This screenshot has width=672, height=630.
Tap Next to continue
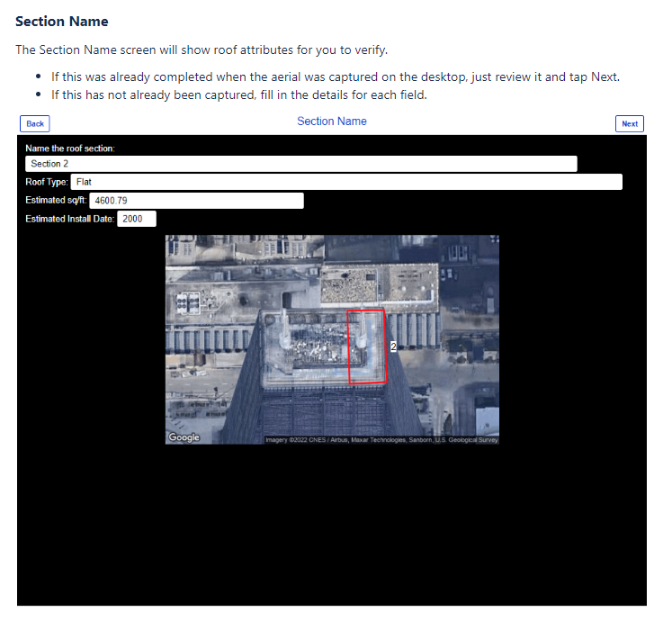pos(630,123)
